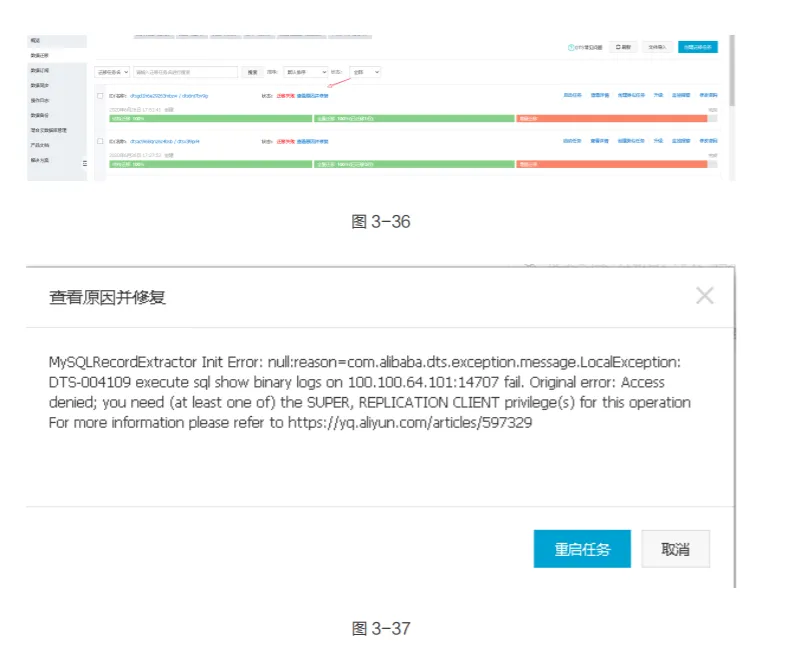Click the address text 100.100.64.101:14707
The width and height of the screenshot is (792, 653).
coord(423,382)
